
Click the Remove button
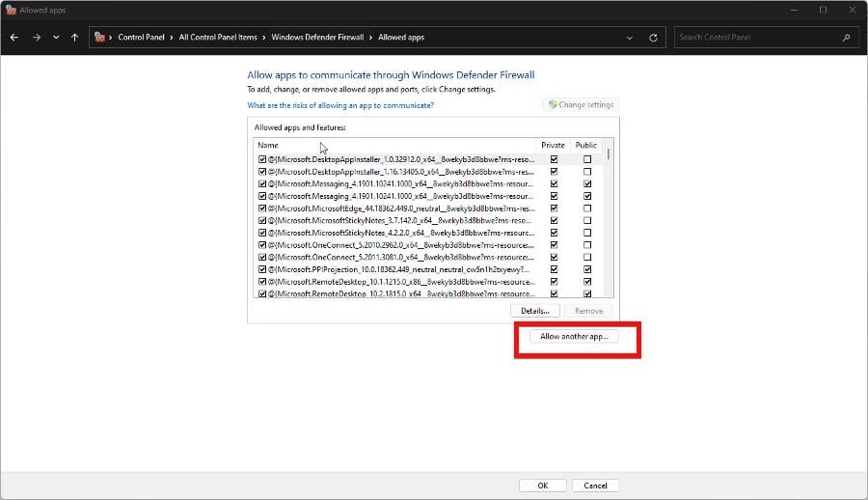[x=588, y=311]
